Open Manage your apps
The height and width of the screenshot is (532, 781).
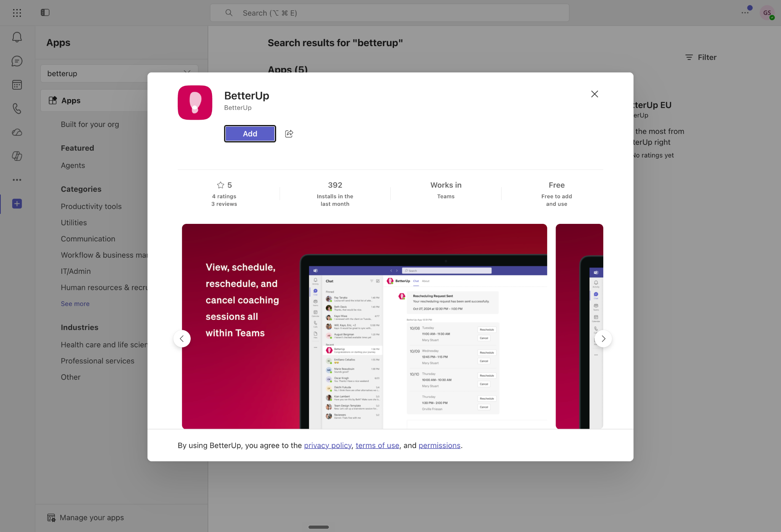[x=85, y=518]
